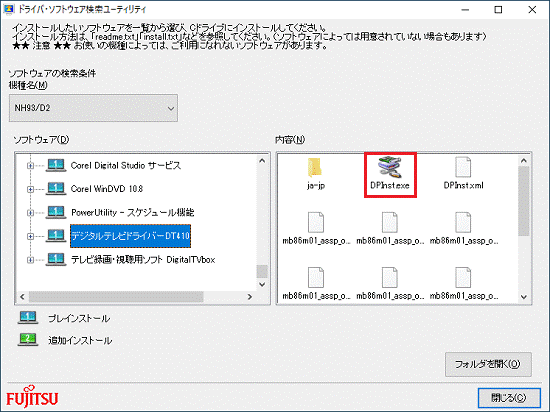Close the window with the X button
The width and height of the screenshot is (550, 412).
click(532, 9)
